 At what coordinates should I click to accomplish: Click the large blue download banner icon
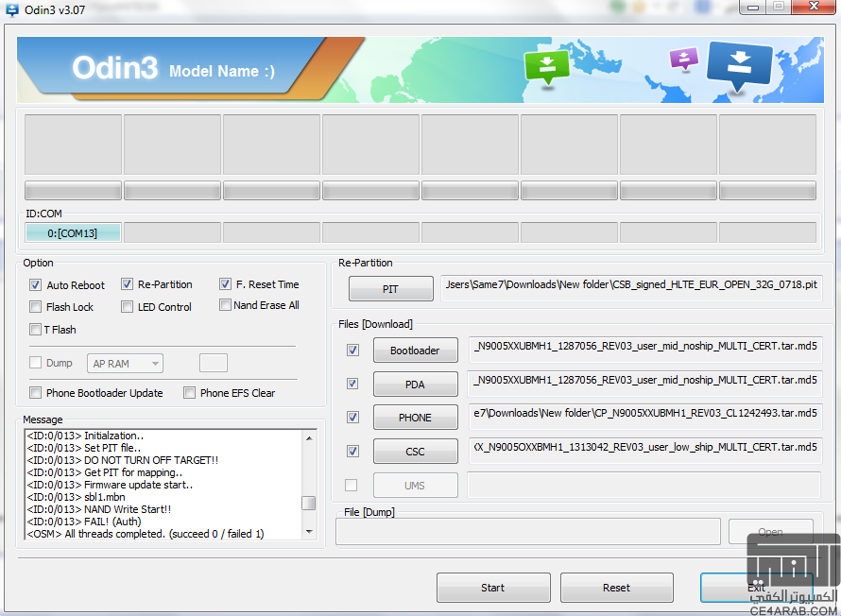(x=739, y=67)
